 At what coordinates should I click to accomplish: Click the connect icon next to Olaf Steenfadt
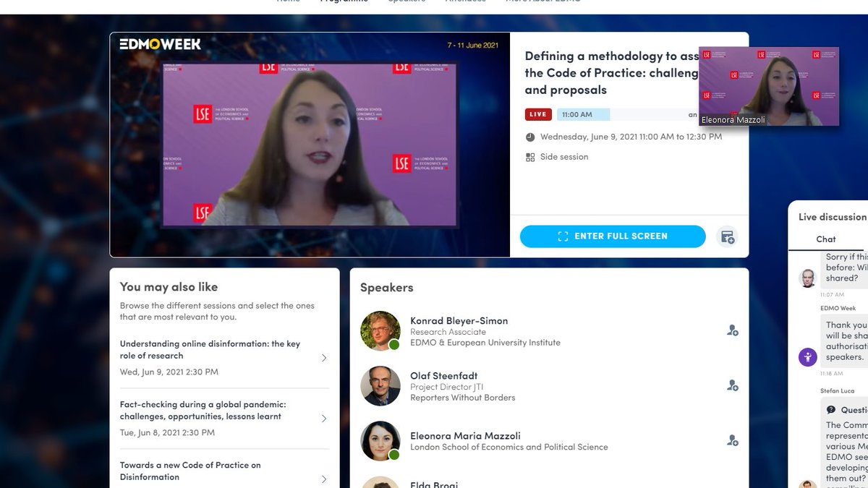[732, 385]
